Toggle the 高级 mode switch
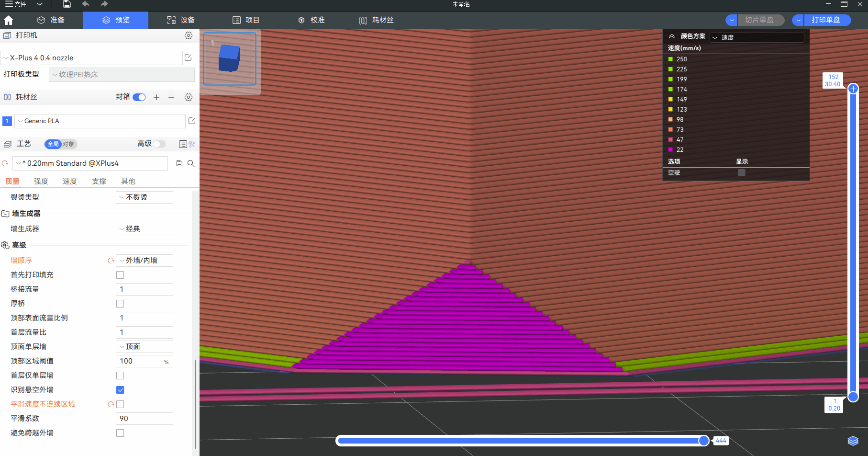 click(x=159, y=144)
